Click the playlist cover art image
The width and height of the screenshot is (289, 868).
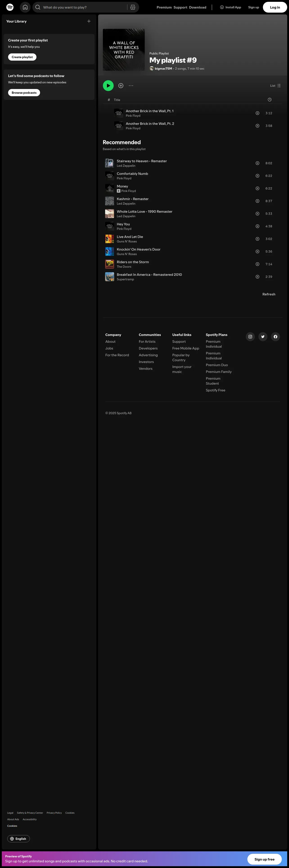pyautogui.click(x=124, y=50)
